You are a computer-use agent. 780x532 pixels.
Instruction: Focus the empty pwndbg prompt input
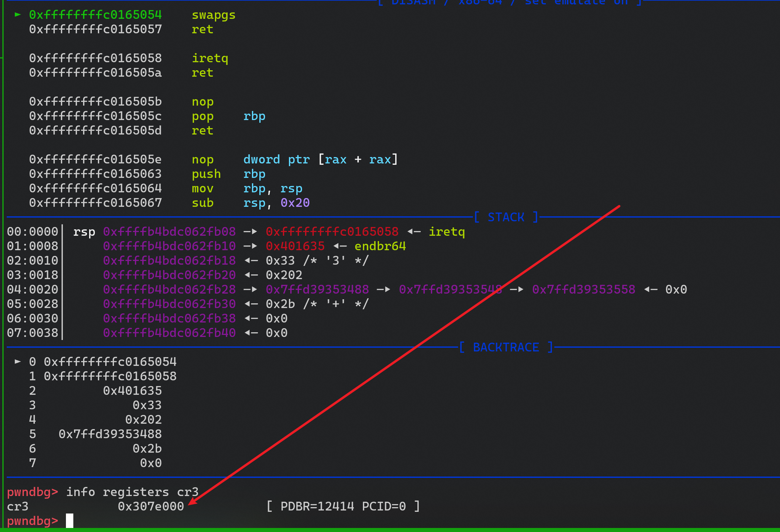(70, 521)
